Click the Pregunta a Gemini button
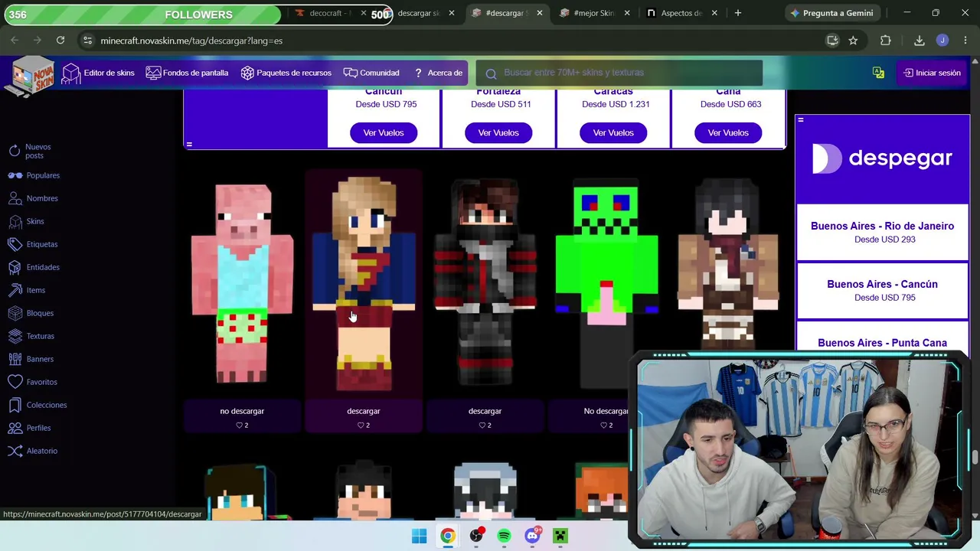Viewport: 980px width, 551px height. click(831, 13)
